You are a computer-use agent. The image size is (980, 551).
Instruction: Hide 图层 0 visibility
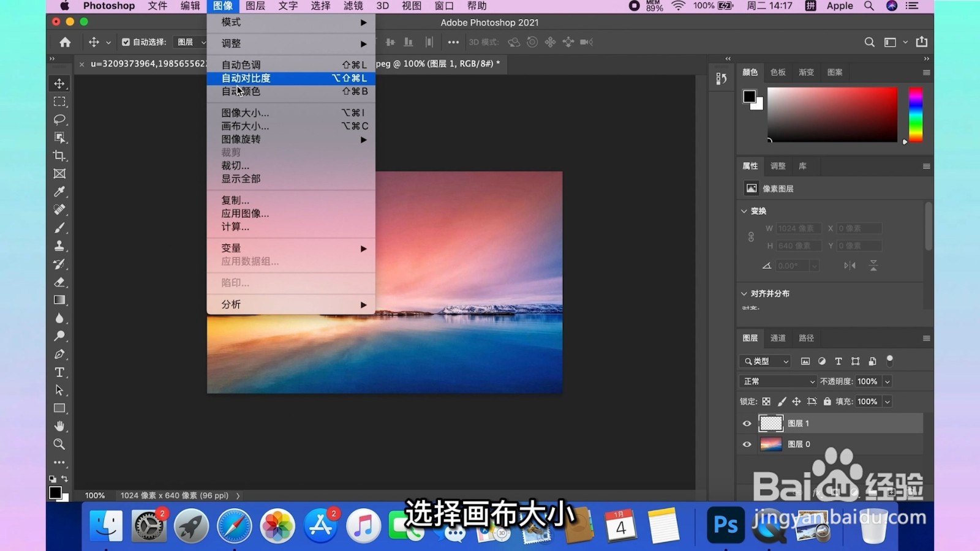(x=747, y=444)
